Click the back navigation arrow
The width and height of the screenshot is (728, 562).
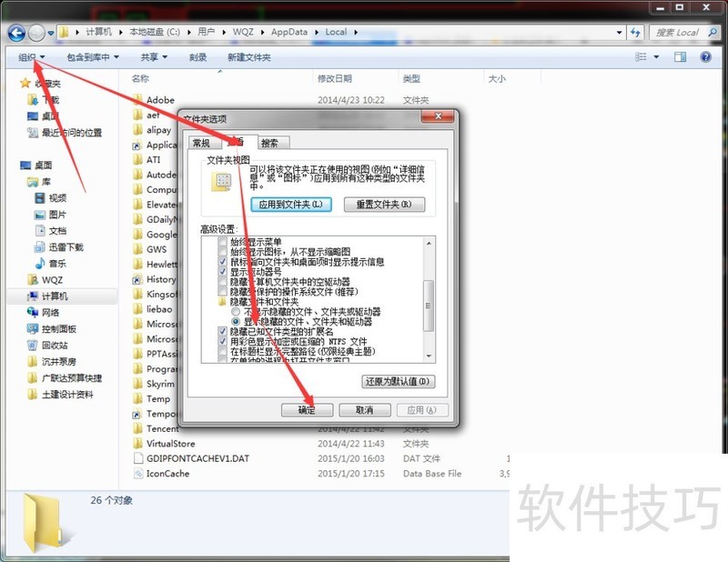point(15,33)
